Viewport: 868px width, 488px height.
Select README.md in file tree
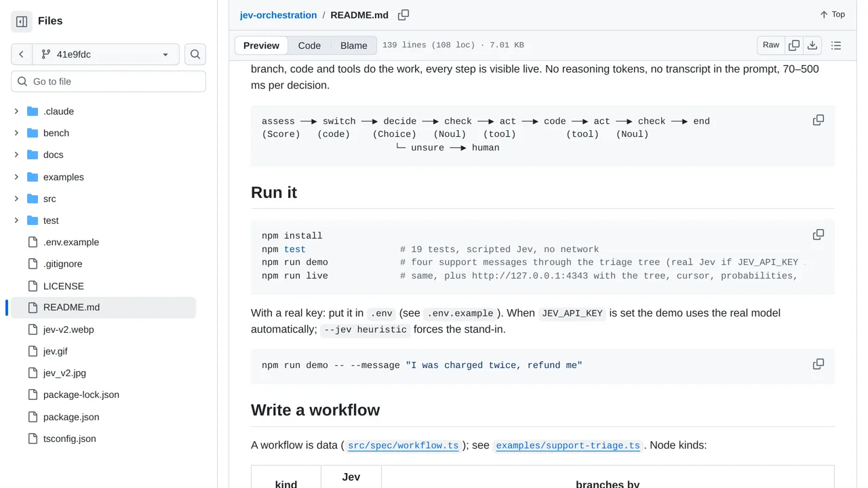tap(103, 307)
